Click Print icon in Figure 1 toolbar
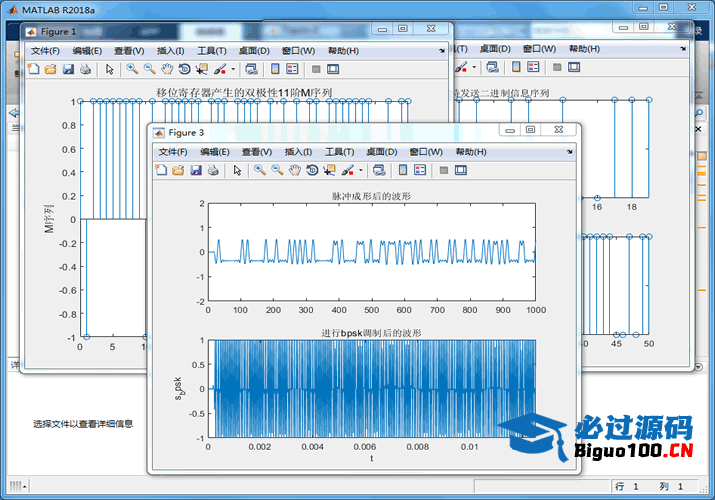This screenshot has height=500, width=715. [85, 69]
